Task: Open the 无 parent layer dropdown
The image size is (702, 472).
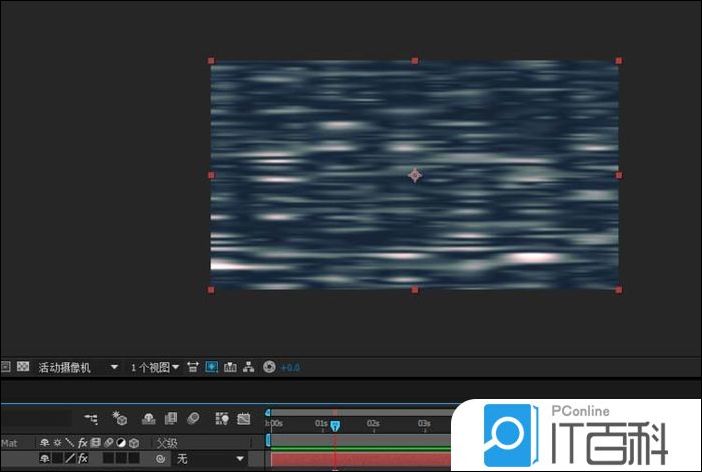Action: coord(210,459)
